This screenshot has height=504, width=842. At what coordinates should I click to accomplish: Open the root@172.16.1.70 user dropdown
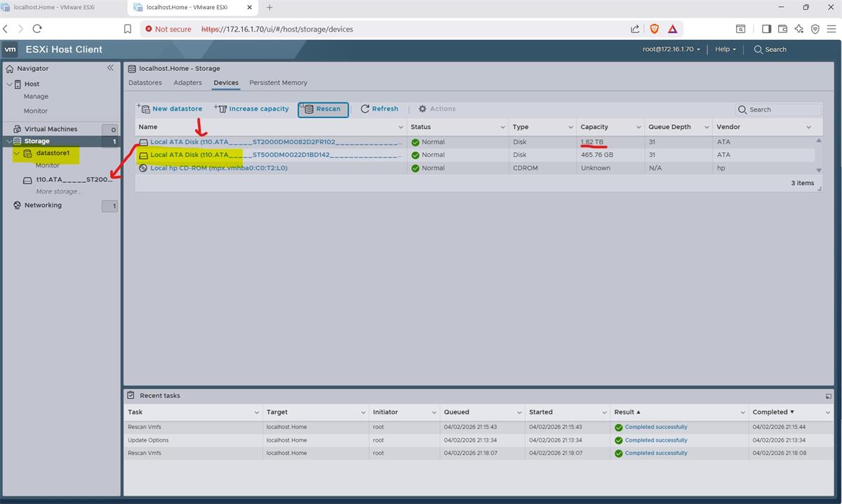coord(671,49)
